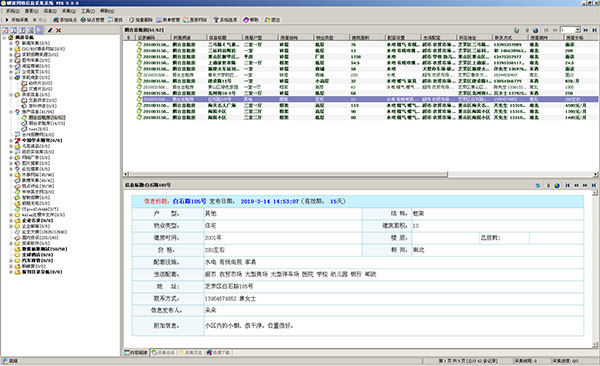Open the 系统 menu
600x366 pixels.
(x=13, y=11)
